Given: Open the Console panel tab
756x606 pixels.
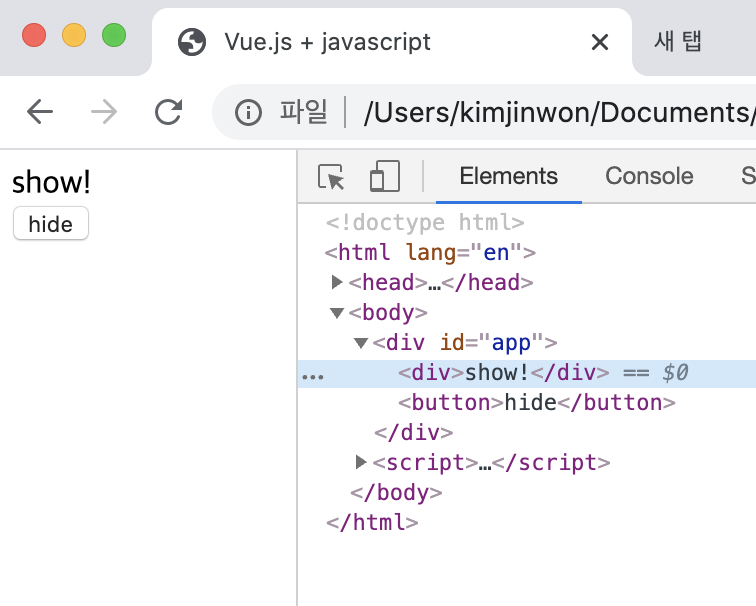Looking at the screenshot, I should click(649, 176).
